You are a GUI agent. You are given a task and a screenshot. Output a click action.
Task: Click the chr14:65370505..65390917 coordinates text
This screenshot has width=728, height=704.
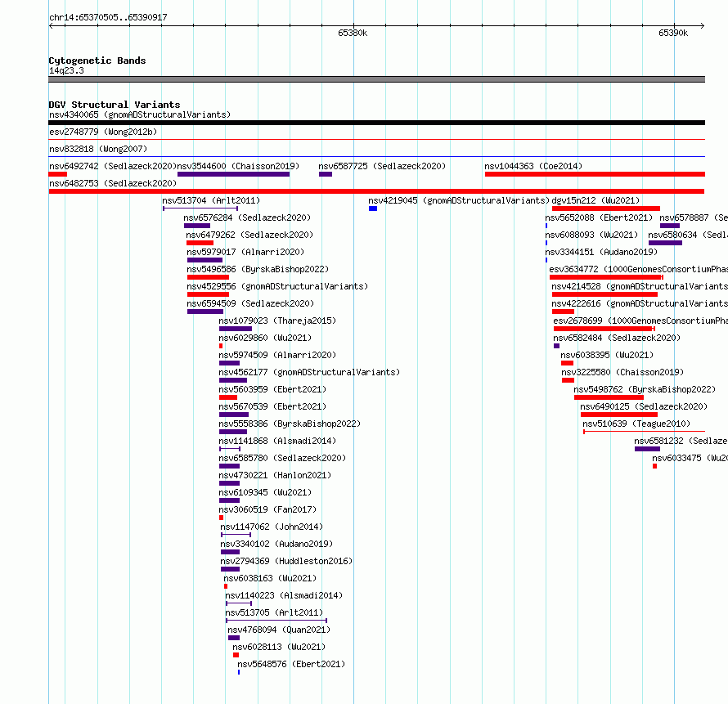pyautogui.click(x=108, y=17)
